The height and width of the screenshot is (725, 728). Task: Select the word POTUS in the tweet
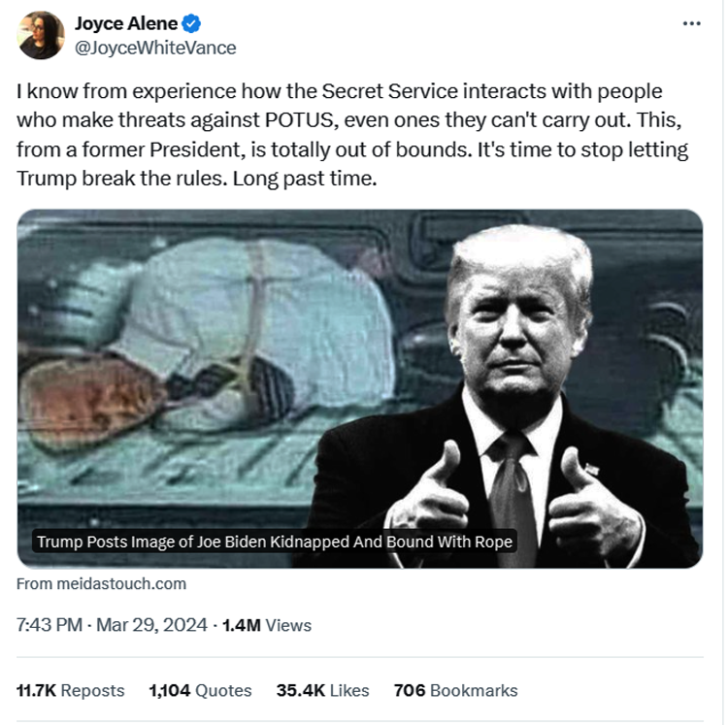click(x=300, y=120)
